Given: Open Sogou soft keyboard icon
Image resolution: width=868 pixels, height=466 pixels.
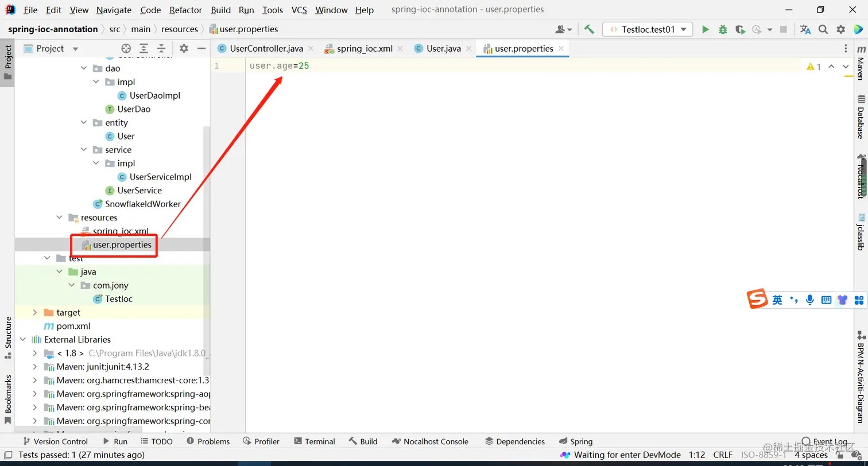Looking at the screenshot, I should coord(826,300).
